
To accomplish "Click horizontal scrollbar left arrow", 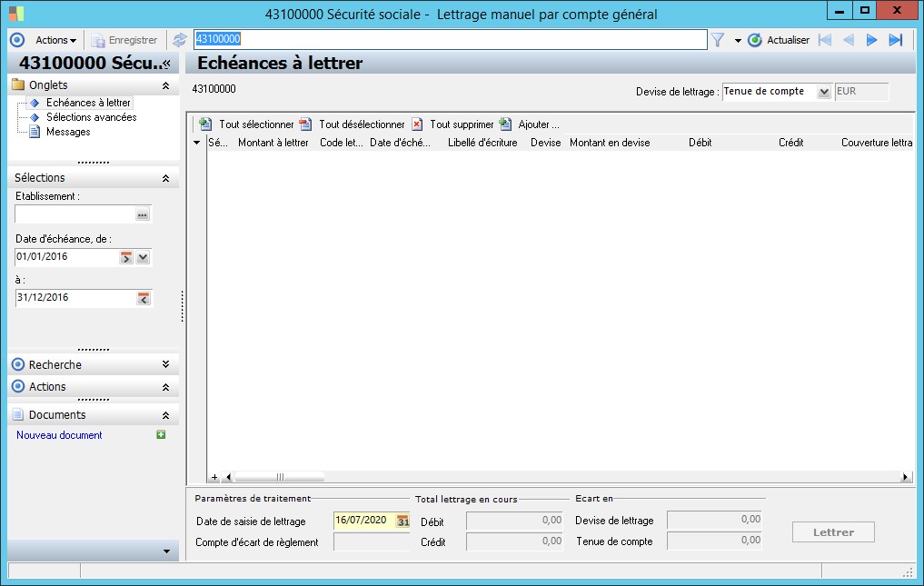I will pos(229,477).
